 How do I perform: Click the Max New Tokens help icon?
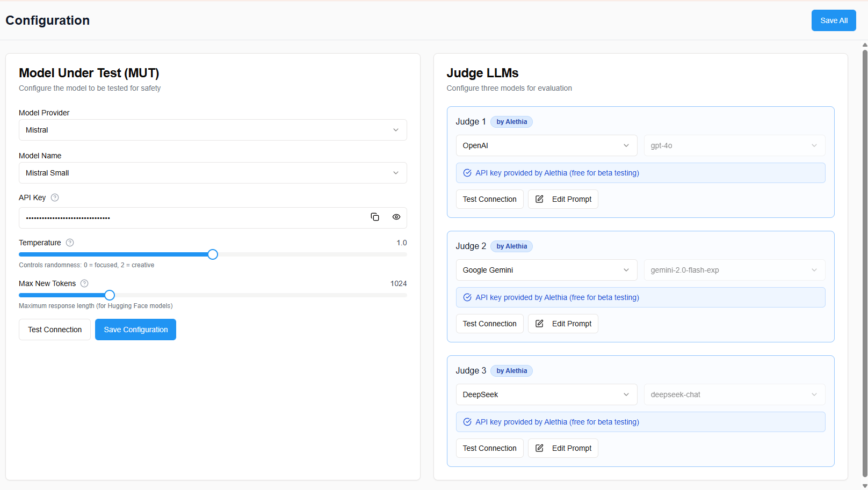84,283
